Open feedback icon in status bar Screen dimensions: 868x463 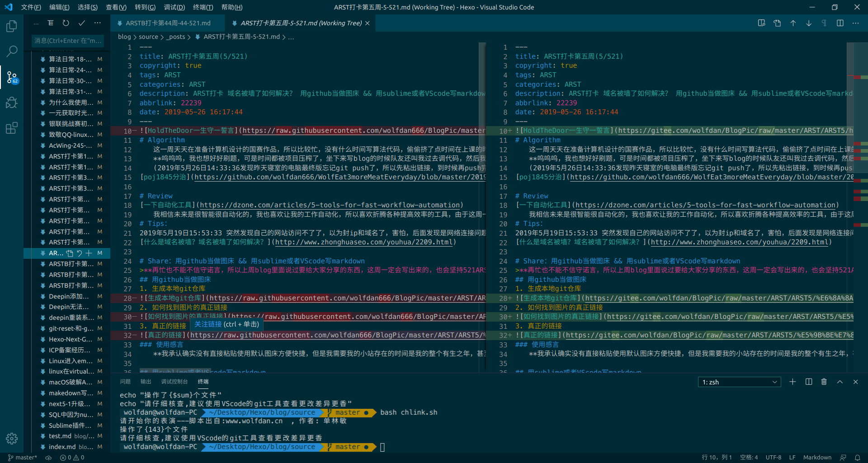[843, 458]
